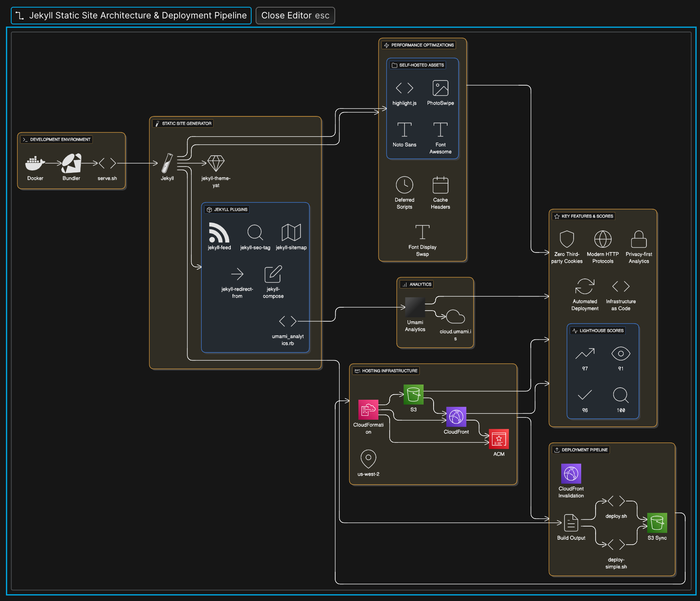Click the S3 bucket in Hosting Infrastructure
This screenshot has height=601, width=700.
[x=413, y=395]
